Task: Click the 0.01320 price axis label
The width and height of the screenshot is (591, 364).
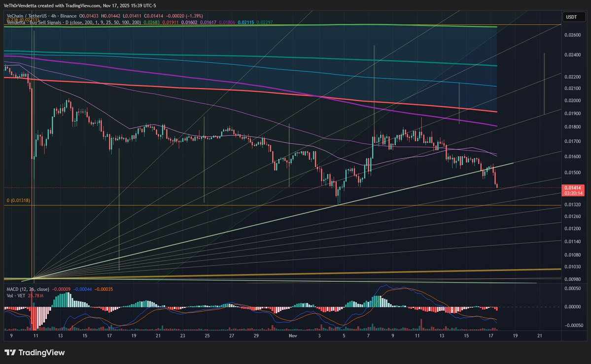Action: tap(572, 204)
